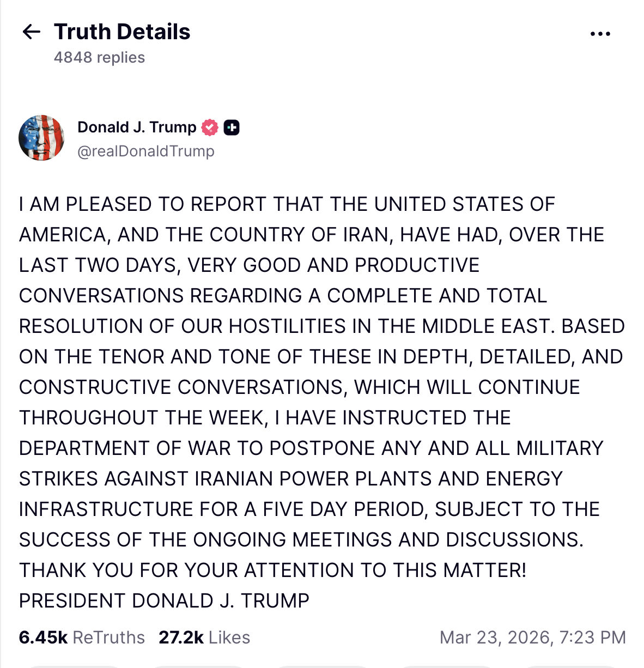This screenshot has width=644, height=668.
Task: Click the "DEPARTMENT OF WAR TO POSTPONE" line
Action: [x=311, y=448]
